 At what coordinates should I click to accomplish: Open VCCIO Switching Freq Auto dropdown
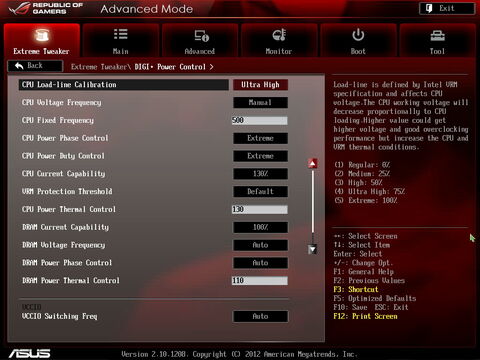260,316
